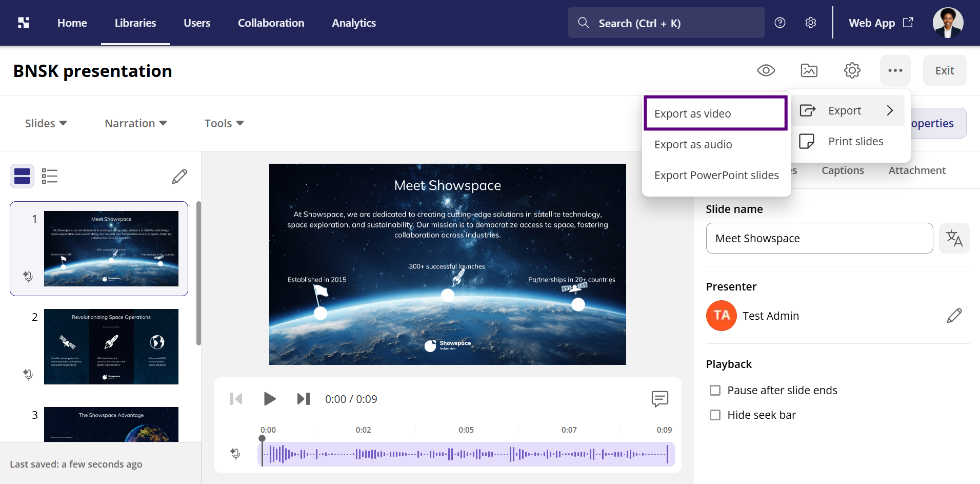The height and width of the screenshot is (484, 980).
Task: Open the Web App link
Action: click(x=881, y=23)
